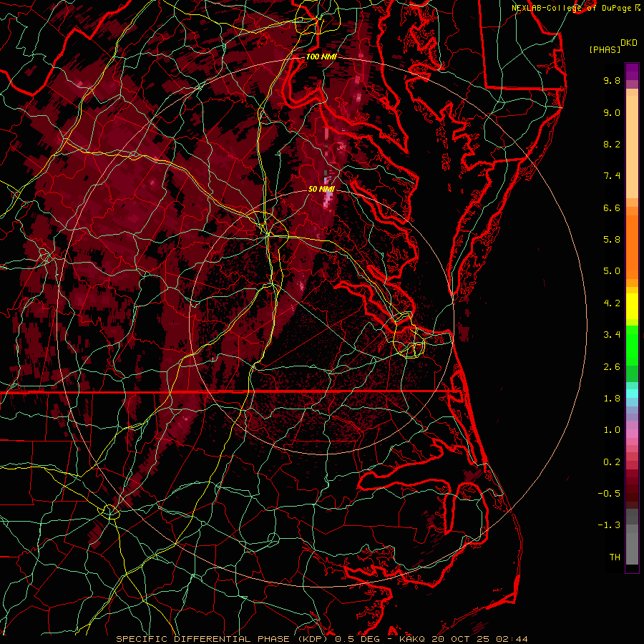Select the 4.2 scale value

pyautogui.click(x=612, y=303)
